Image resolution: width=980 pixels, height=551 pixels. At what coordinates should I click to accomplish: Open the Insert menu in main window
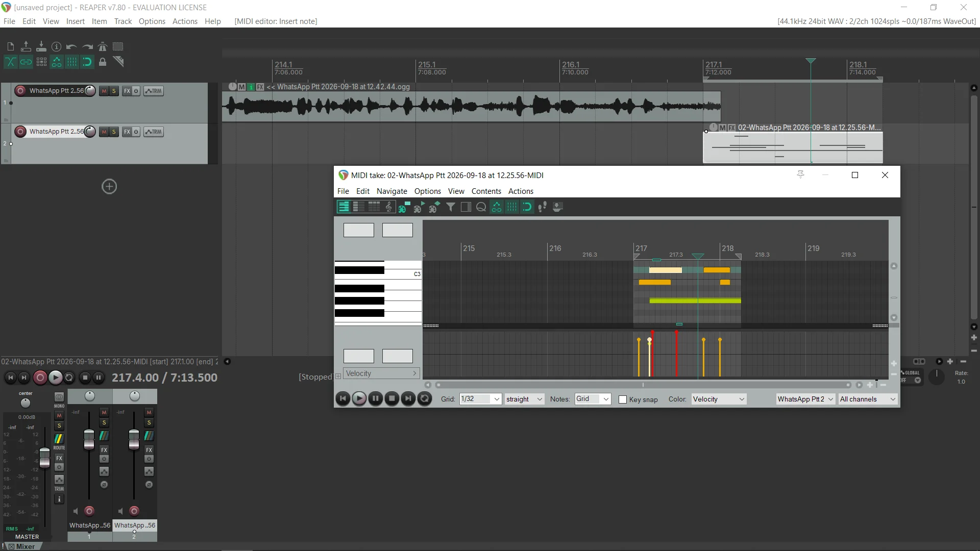click(x=75, y=21)
